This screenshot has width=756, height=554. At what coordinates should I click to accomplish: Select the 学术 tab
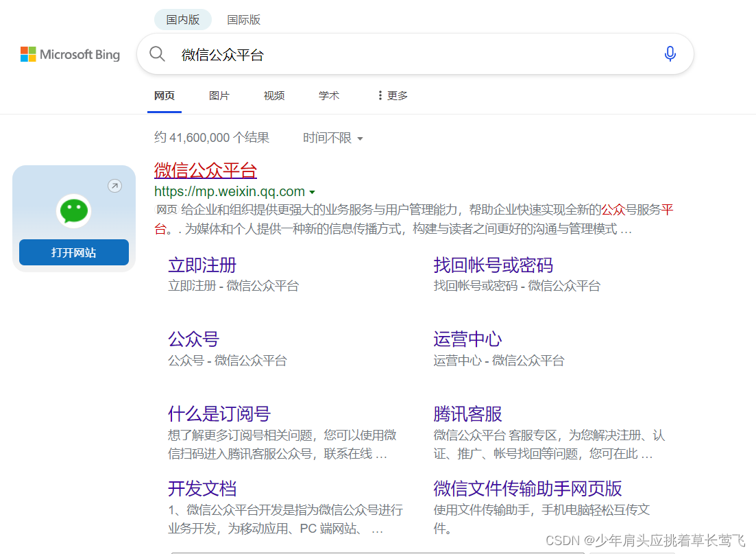coord(329,95)
